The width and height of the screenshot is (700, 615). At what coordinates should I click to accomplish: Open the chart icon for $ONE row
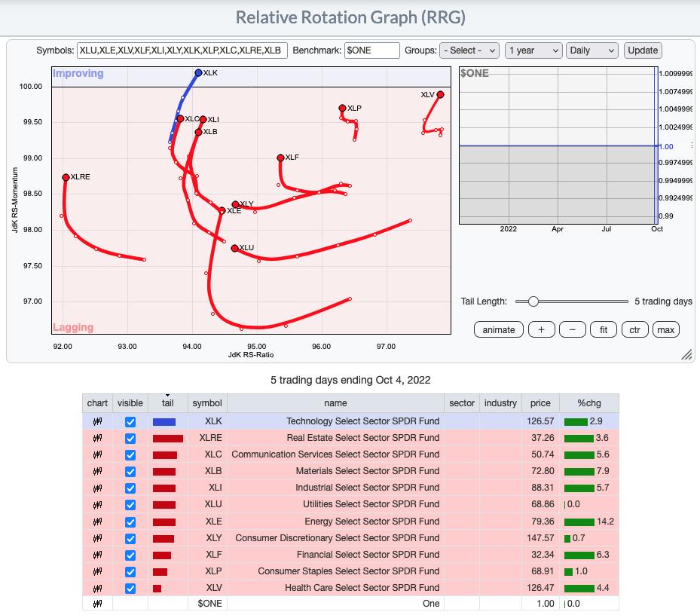pos(97,604)
